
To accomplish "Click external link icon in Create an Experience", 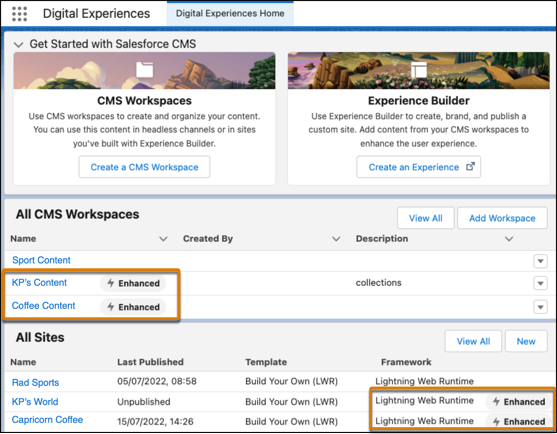I will [470, 166].
